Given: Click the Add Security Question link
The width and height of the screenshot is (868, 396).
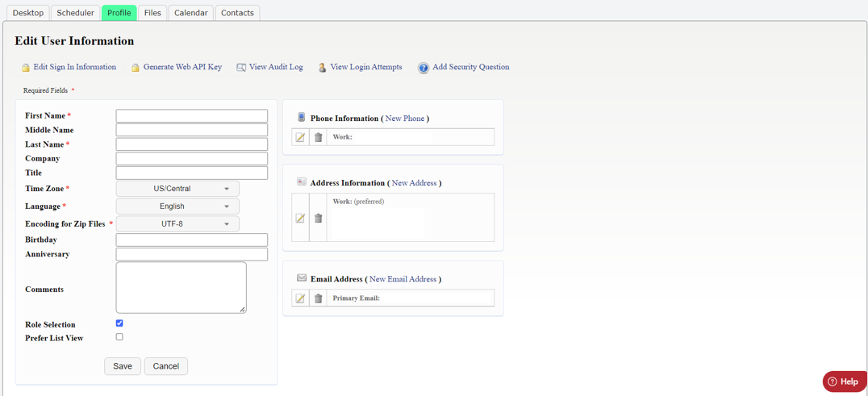Looking at the screenshot, I should [471, 67].
